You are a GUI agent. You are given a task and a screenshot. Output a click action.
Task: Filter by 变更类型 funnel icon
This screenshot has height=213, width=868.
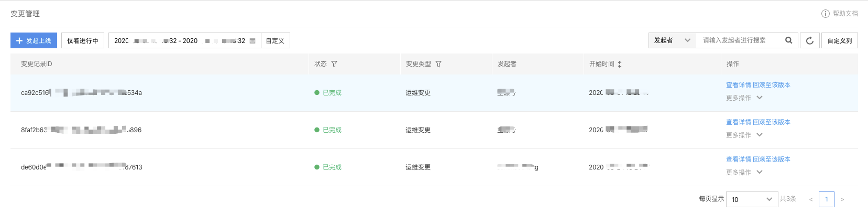[438, 64]
